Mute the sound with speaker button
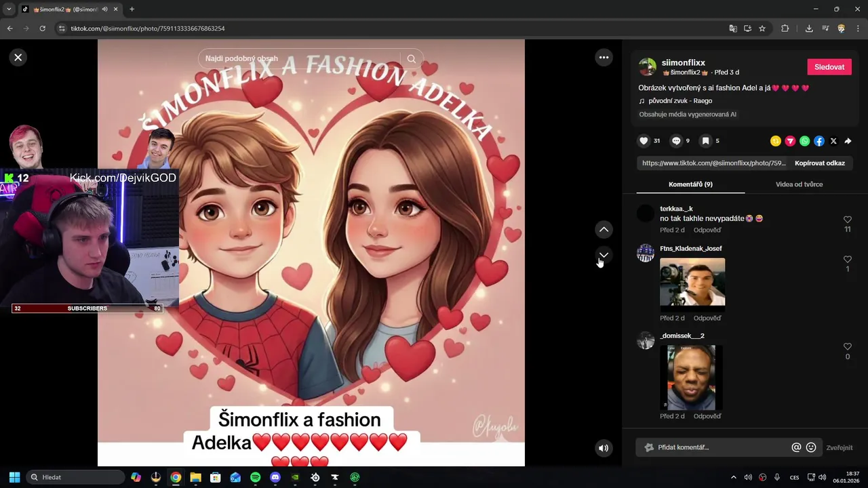 604,448
